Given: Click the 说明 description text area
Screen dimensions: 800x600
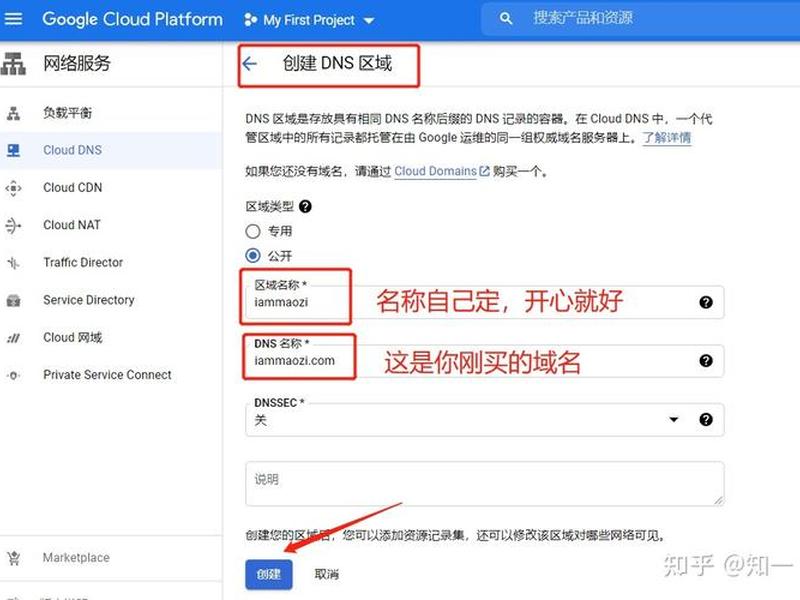Looking at the screenshot, I should tap(484, 484).
